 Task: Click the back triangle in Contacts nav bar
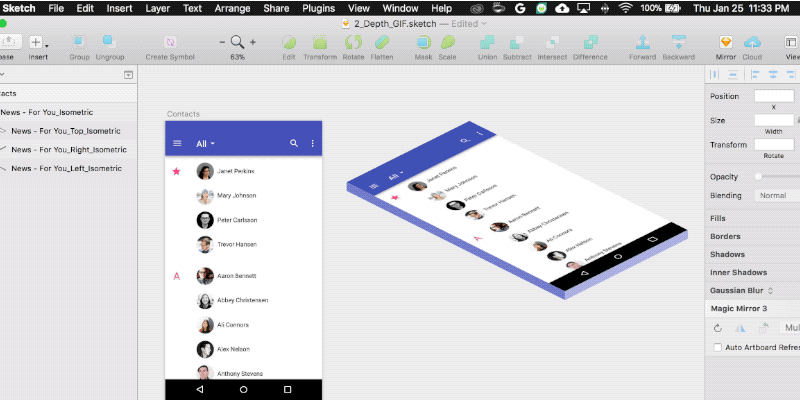(x=199, y=389)
